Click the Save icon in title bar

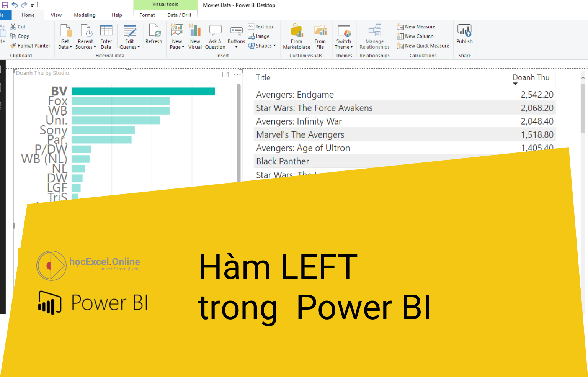(x=5, y=5)
